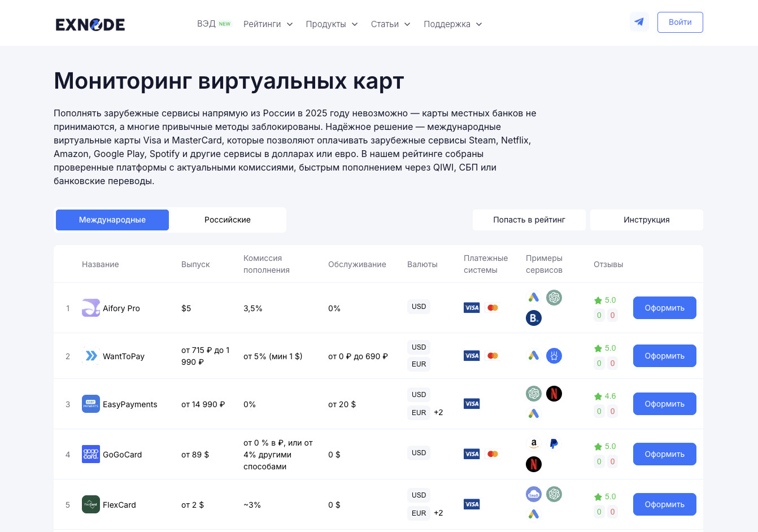Click the Visa icon in GoGoCard row
Image resolution: width=758 pixels, height=532 pixels.
[x=472, y=454]
